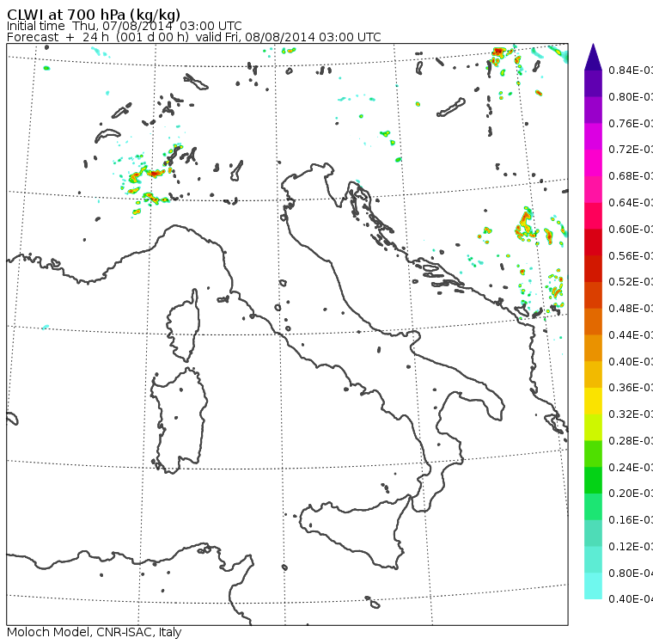Screen dimensions: 653x644
Task: Select the pale cyan segment between 0.40E-04 and 0.80E-04
Action: point(593,586)
